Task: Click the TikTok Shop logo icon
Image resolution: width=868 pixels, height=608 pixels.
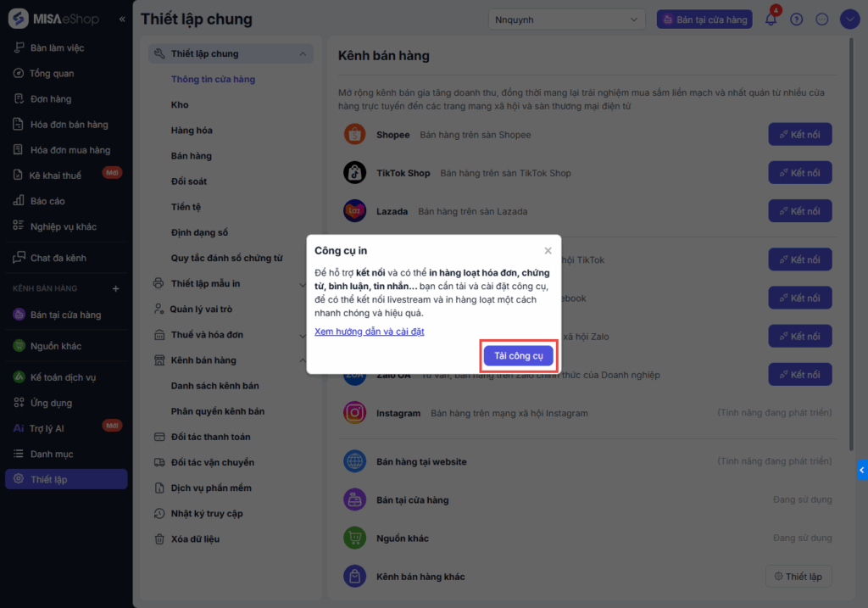Action: [354, 173]
